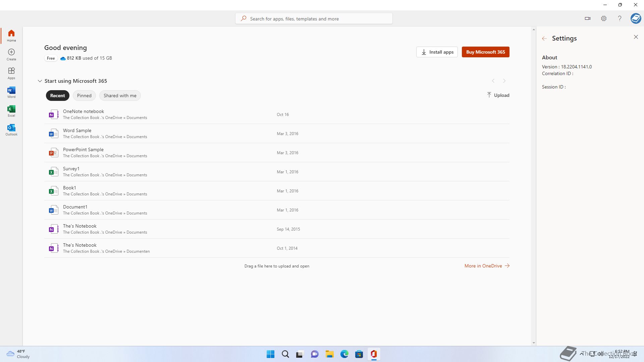Go back using Settings back arrow

[x=544, y=39]
